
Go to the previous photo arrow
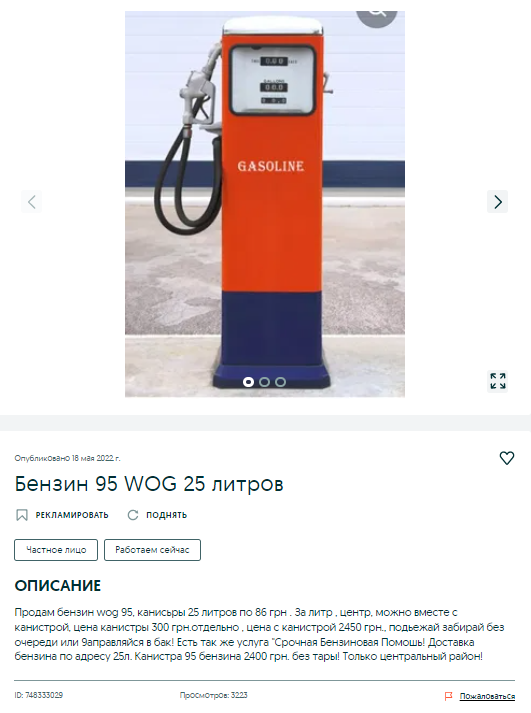click(x=31, y=201)
